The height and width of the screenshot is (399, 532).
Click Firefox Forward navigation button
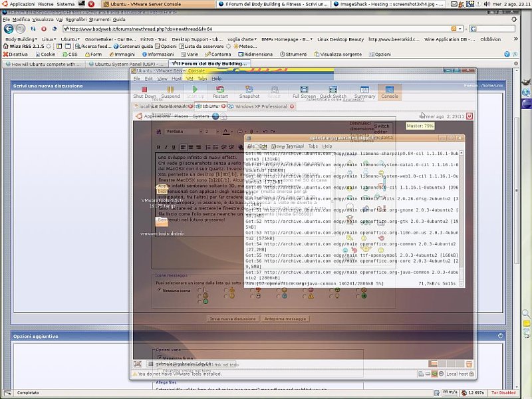[21, 29]
